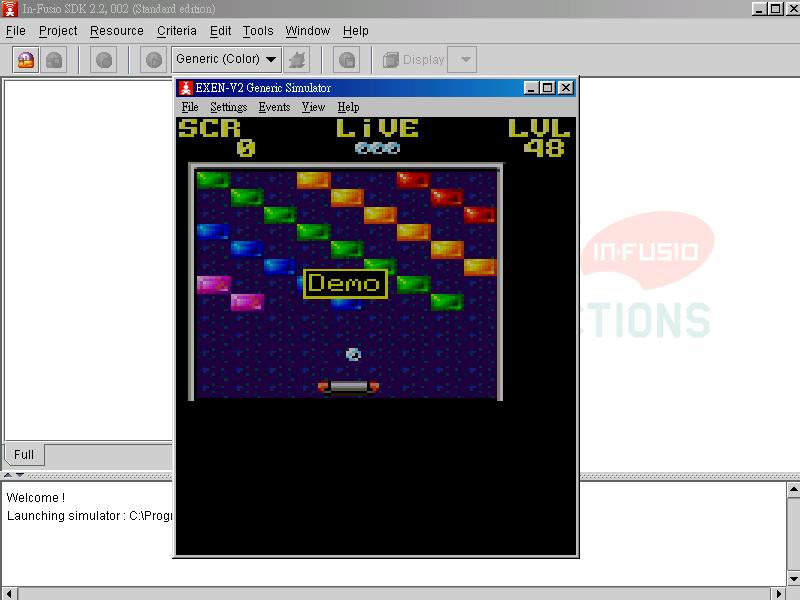Click the "Welcome !" console line
The width and height of the screenshot is (800, 600).
(36, 497)
